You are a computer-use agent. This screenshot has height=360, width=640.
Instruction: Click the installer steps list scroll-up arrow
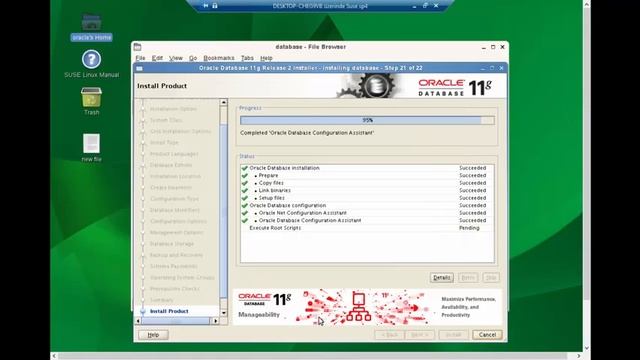click(x=223, y=102)
